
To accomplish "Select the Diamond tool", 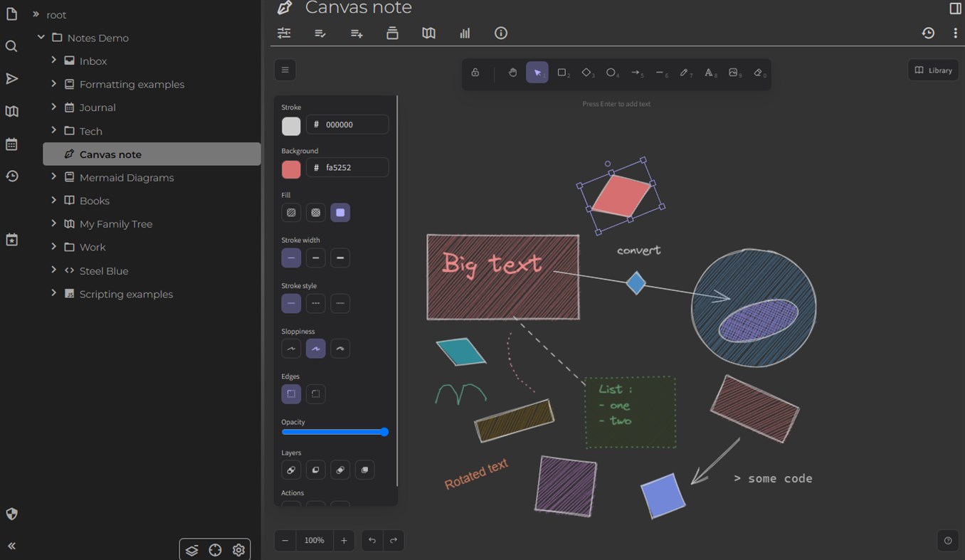I will pyautogui.click(x=586, y=73).
